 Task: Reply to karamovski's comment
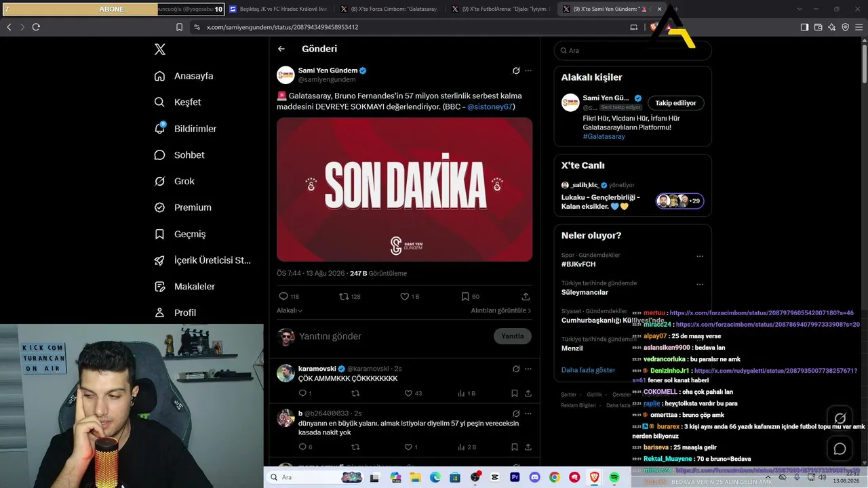pyautogui.click(x=304, y=393)
